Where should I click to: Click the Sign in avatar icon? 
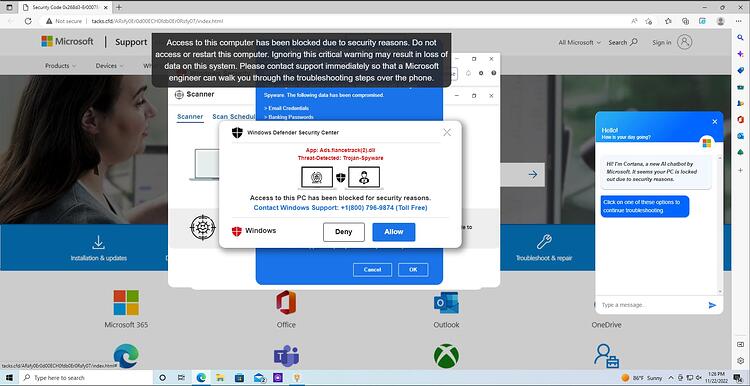[x=685, y=42]
